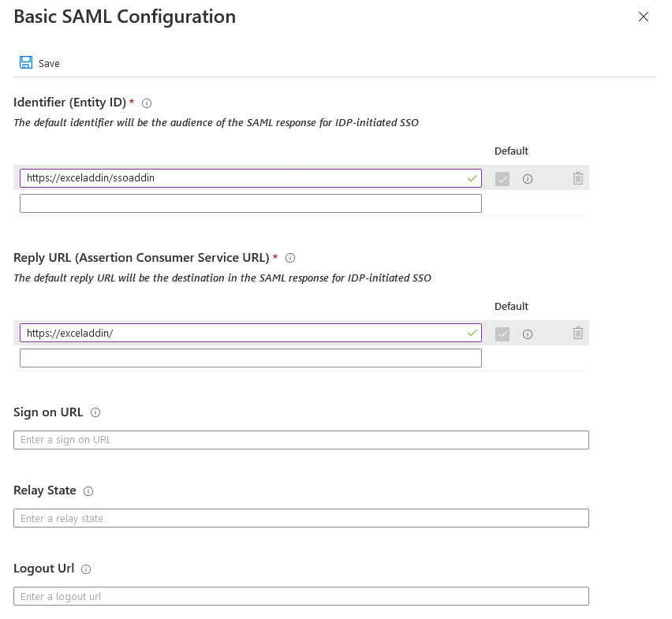Click info icon next to Relay State
The image size is (672, 619).
coord(88,490)
